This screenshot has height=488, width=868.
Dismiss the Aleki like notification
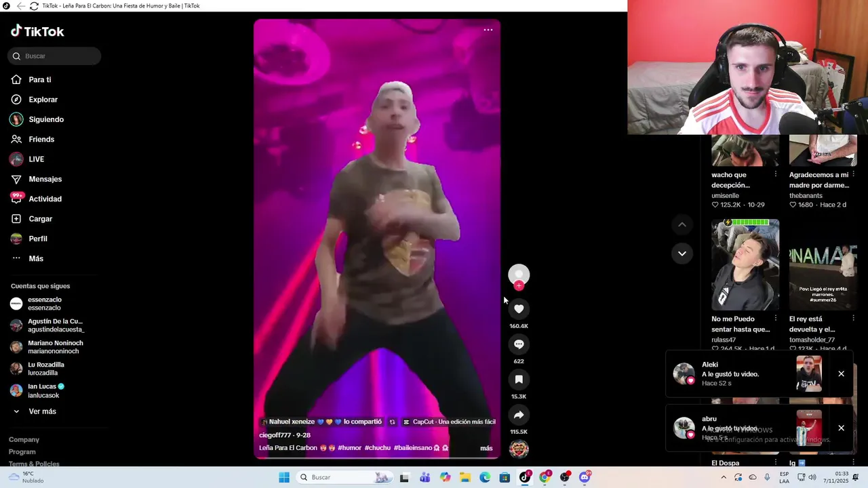(841, 374)
